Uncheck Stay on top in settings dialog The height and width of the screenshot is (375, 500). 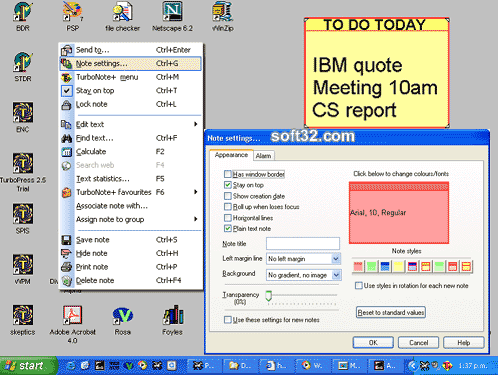coord(228,185)
